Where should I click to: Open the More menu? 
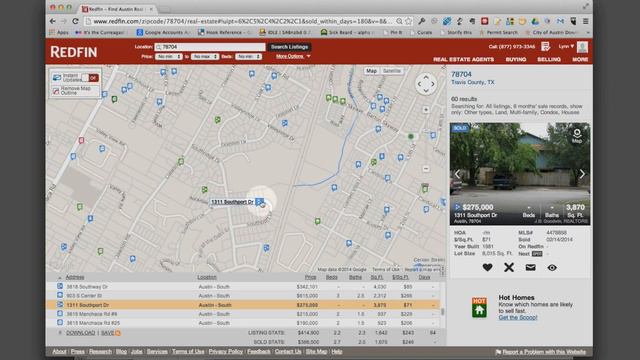tap(580, 60)
